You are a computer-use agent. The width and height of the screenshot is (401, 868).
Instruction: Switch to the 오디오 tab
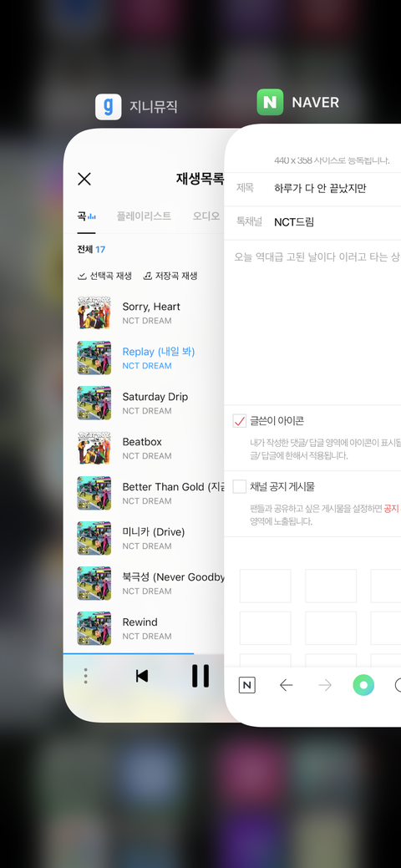pos(206,216)
